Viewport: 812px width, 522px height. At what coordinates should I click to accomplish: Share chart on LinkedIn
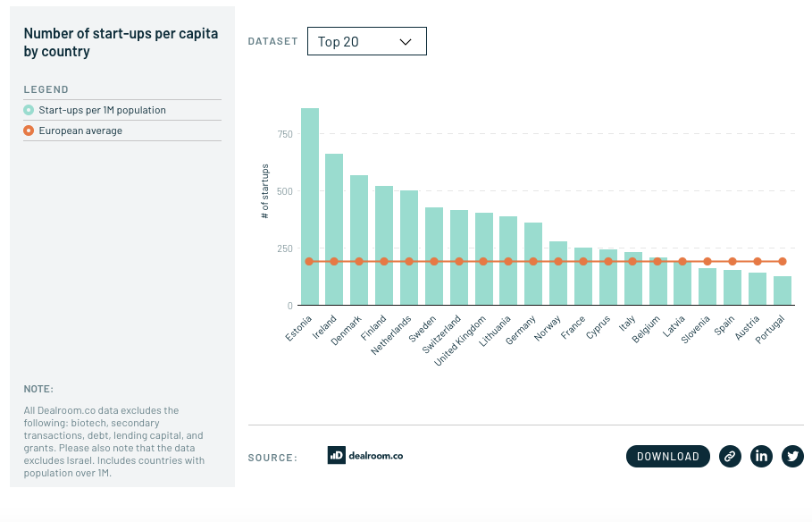[x=761, y=456]
